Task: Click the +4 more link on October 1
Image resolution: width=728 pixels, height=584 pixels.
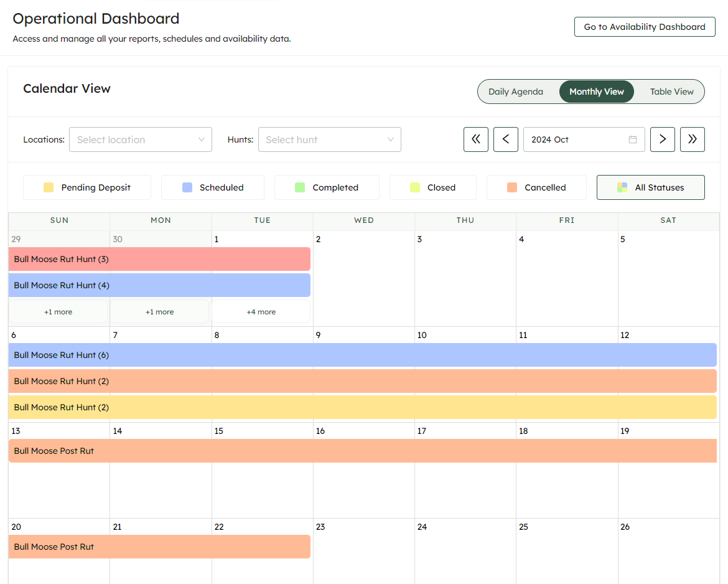Action: pyautogui.click(x=261, y=311)
